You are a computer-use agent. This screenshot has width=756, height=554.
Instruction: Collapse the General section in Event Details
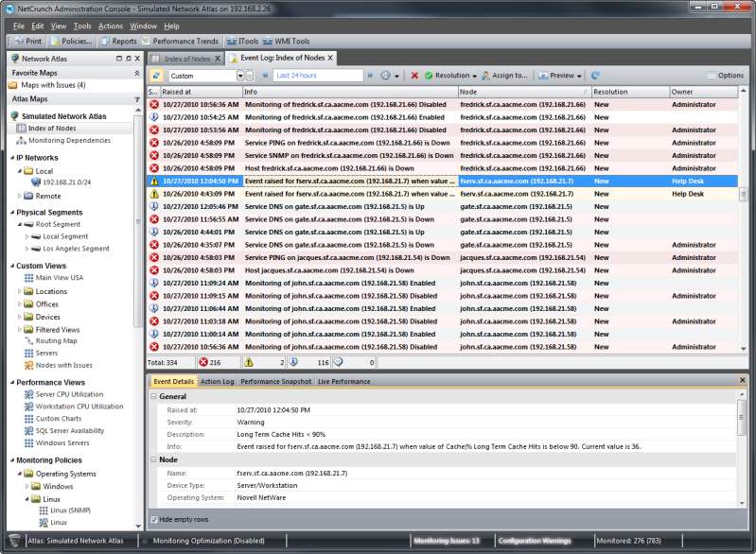tap(153, 396)
